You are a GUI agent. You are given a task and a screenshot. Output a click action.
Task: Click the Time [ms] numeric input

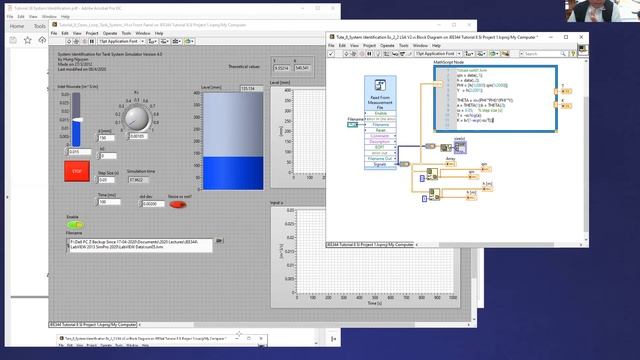pyautogui.click(x=109, y=202)
